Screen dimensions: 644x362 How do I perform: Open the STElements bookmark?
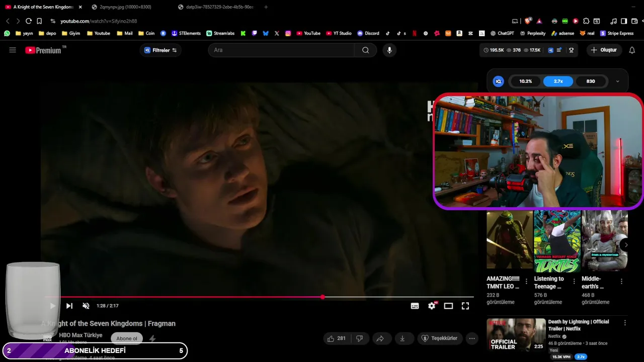(186, 33)
